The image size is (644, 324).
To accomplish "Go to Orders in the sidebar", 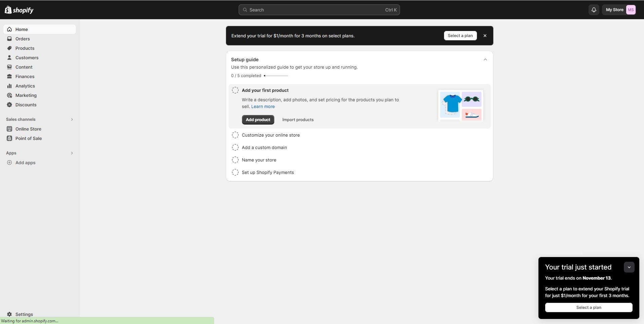I will (40, 39).
